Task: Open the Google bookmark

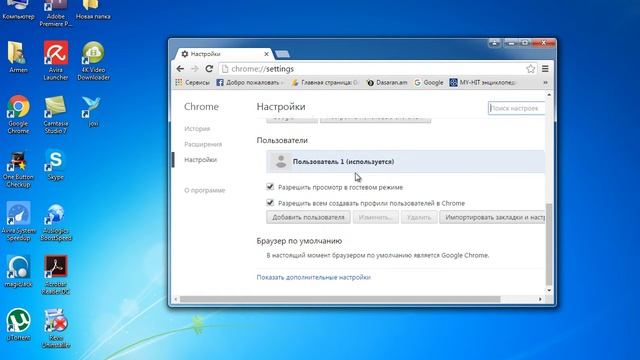Action: point(429,82)
